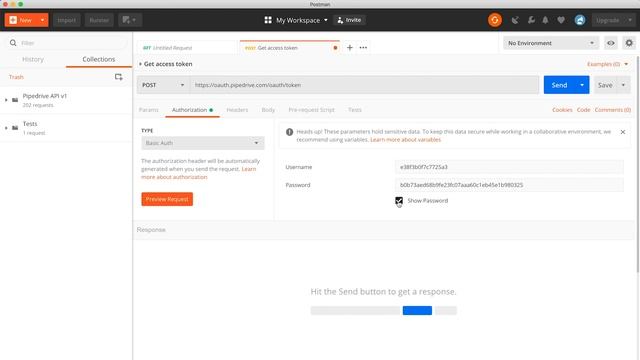Open the Params tab
This screenshot has width=640, height=360.
click(x=149, y=110)
